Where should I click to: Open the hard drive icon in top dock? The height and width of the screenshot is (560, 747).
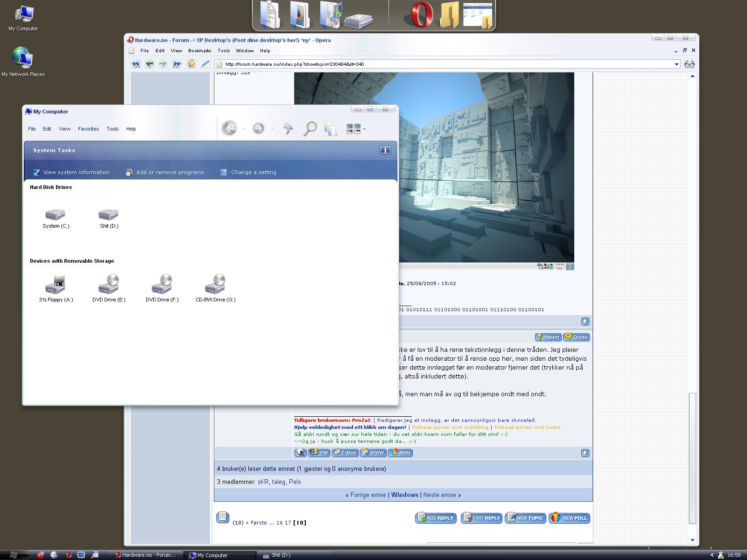pos(358,21)
